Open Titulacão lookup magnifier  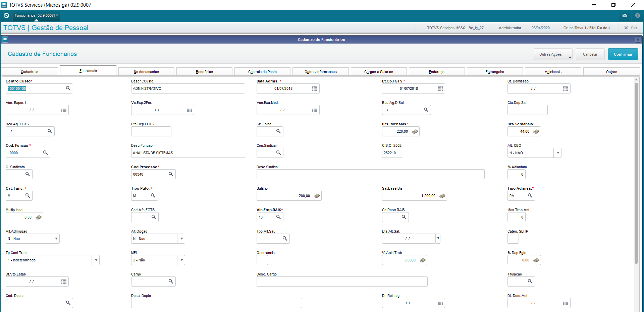tap(530, 282)
